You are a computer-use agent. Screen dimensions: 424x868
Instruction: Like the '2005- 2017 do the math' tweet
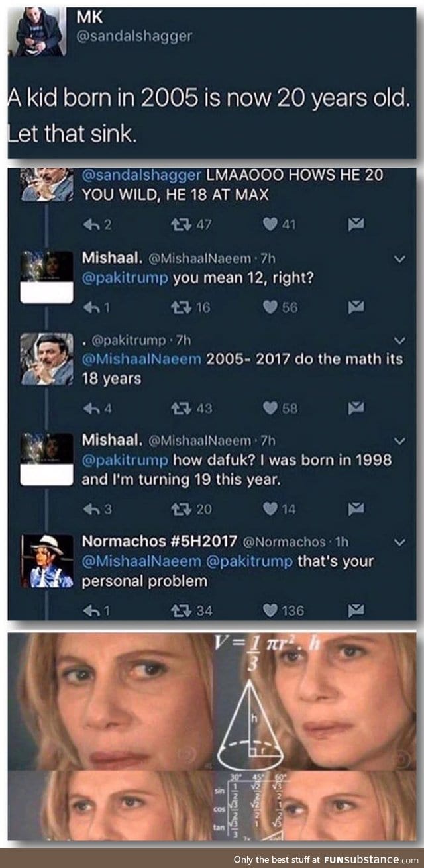(x=270, y=408)
